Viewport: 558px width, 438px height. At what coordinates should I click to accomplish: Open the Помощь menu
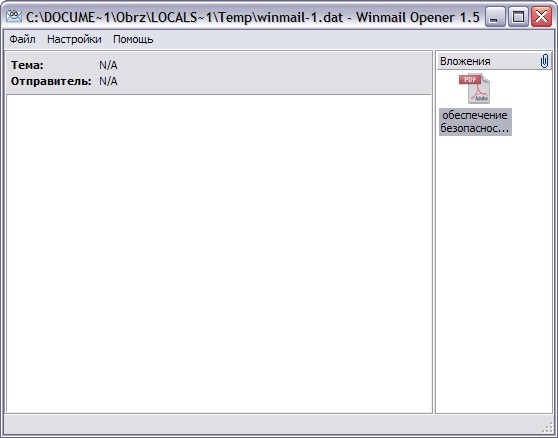pyautogui.click(x=133, y=39)
